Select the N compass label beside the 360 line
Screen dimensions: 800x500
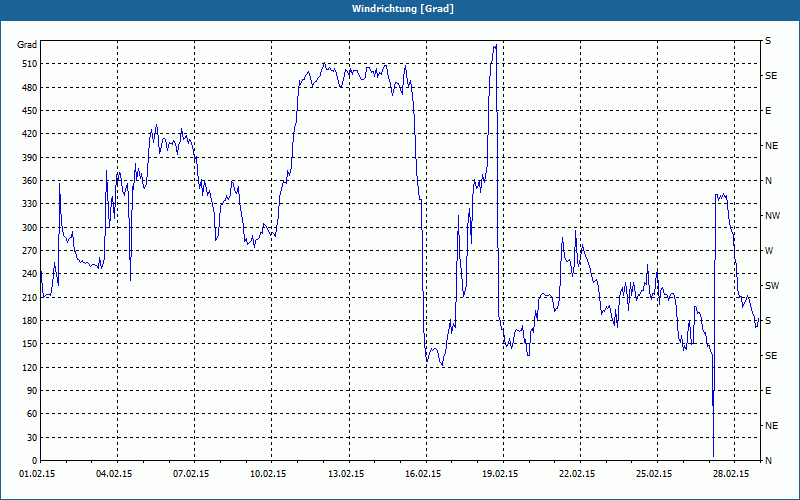tap(769, 181)
